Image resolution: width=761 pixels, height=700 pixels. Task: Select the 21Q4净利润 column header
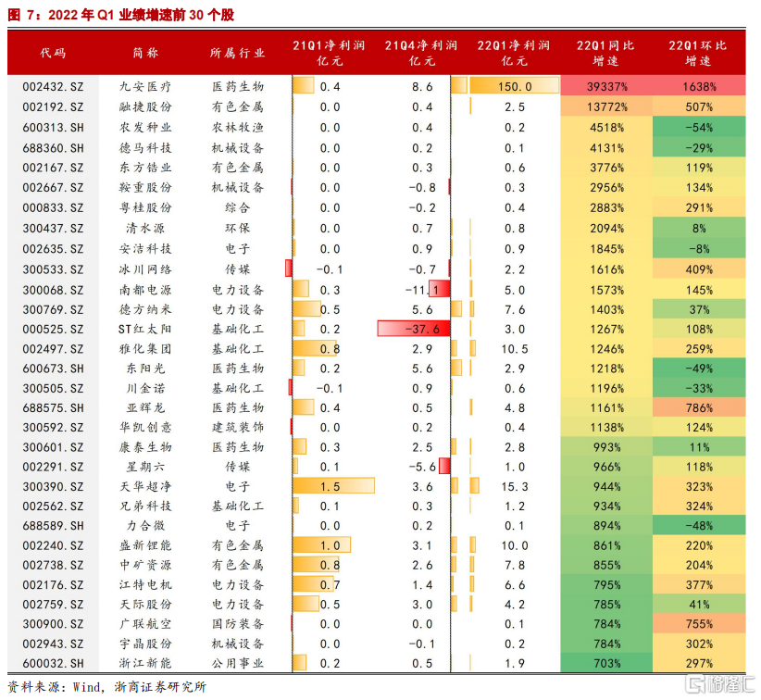[x=421, y=53]
